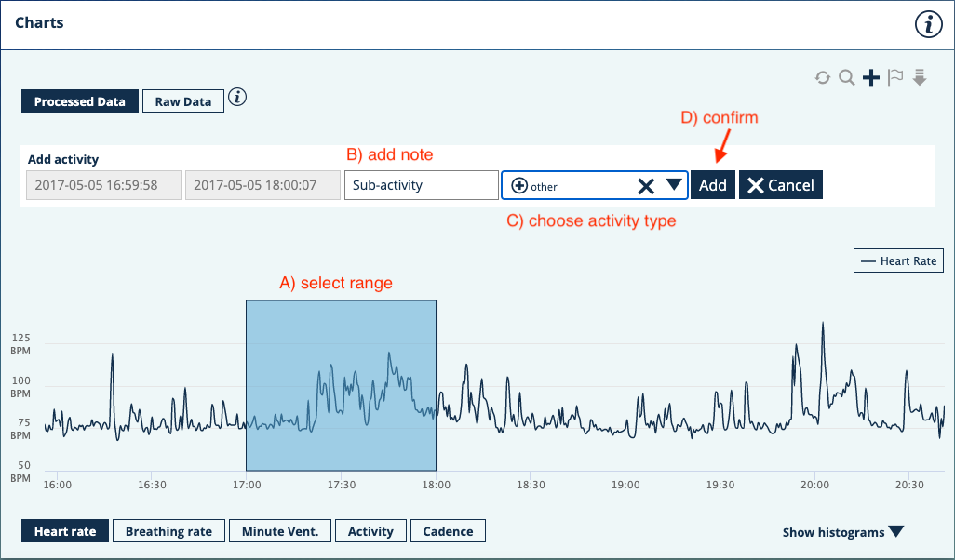Click the flag icon in toolbar
The height and width of the screenshot is (560, 955).
pos(895,78)
